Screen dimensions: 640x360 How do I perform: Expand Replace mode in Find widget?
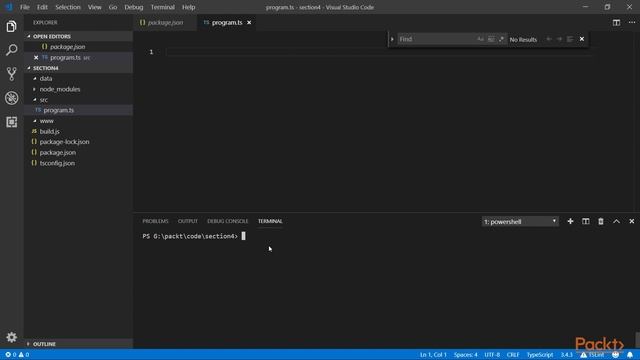tap(392, 39)
